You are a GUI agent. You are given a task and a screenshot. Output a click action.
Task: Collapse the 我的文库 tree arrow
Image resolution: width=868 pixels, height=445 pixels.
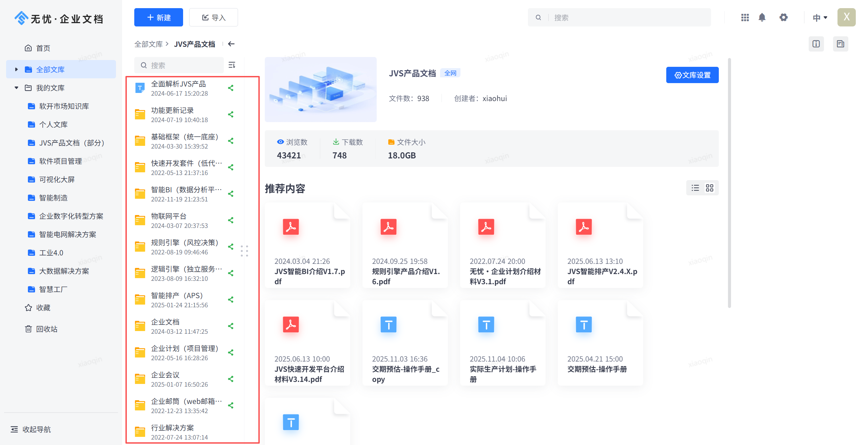coord(16,88)
